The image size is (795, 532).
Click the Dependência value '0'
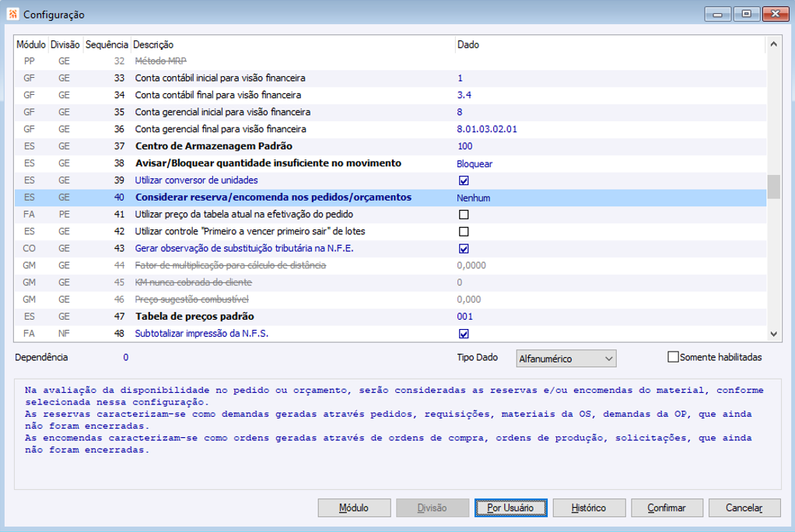(126, 358)
